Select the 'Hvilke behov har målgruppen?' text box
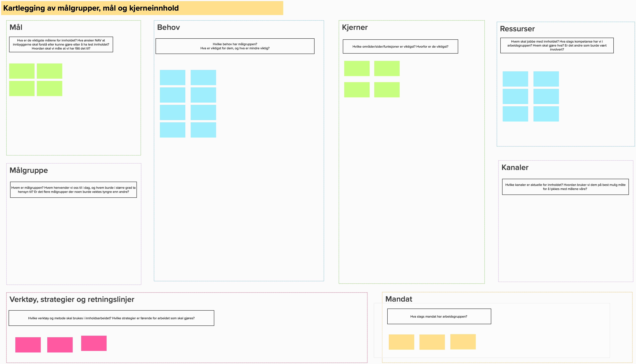The width and height of the screenshot is (636, 364). tap(235, 46)
